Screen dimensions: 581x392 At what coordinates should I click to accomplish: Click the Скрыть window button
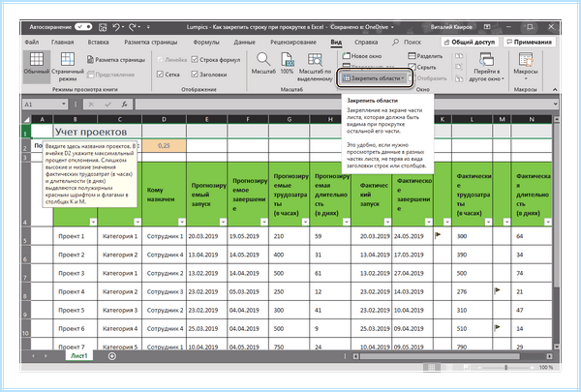421,67
